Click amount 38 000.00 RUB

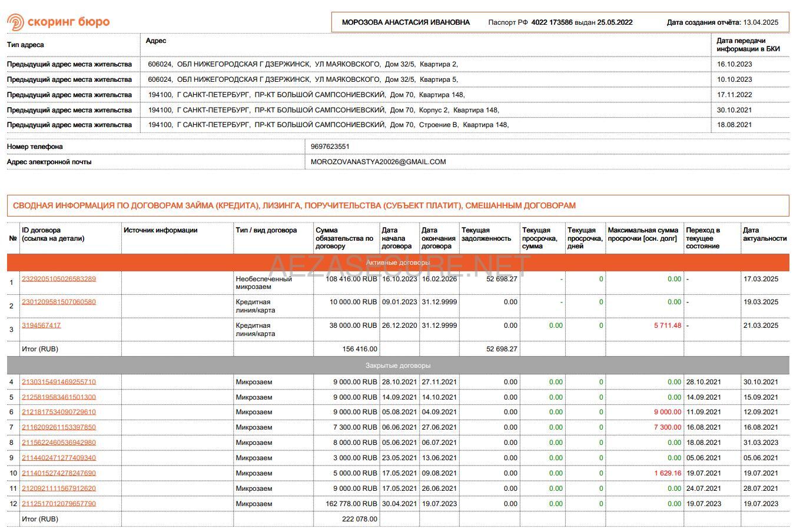(353, 325)
